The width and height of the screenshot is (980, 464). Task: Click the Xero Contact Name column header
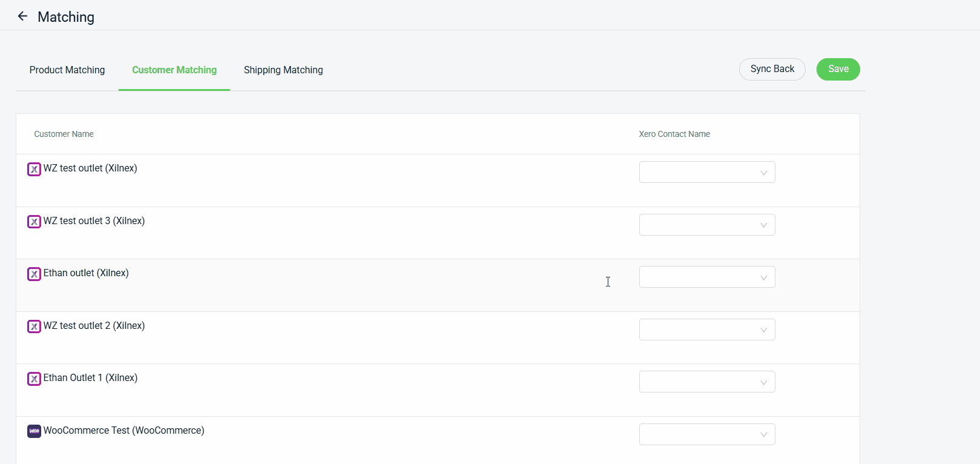point(674,134)
